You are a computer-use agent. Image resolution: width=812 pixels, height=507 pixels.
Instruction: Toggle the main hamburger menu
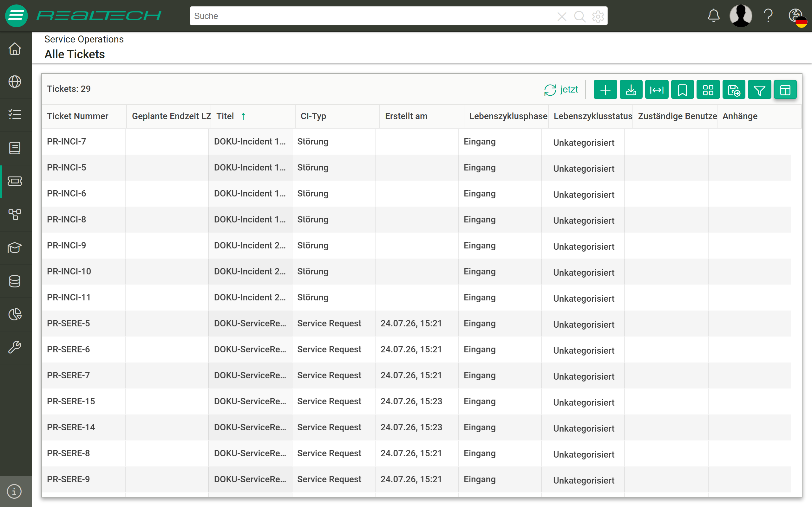click(16, 16)
